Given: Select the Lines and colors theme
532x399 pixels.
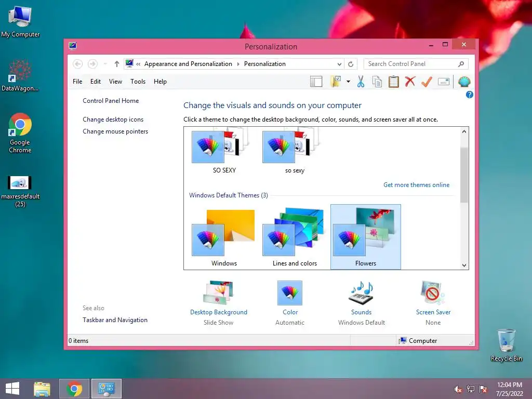Looking at the screenshot, I should [295, 237].
